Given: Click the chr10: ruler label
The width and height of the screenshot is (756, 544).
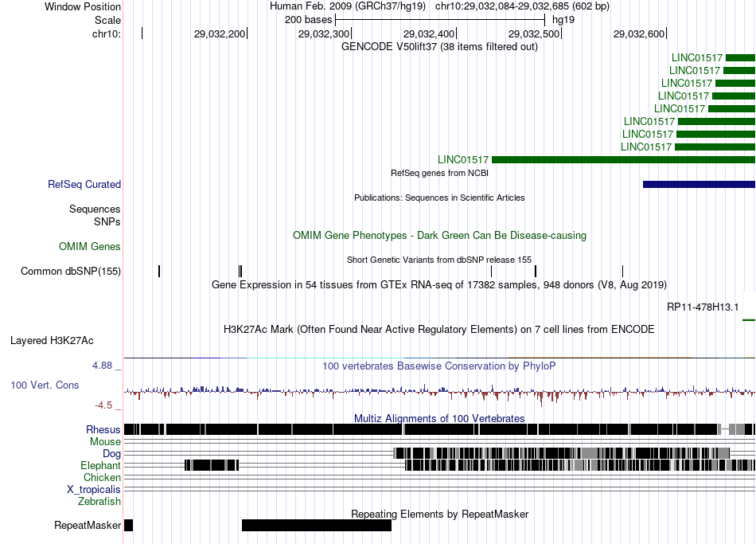Looking at the screenshot, I should pos(107,33).
